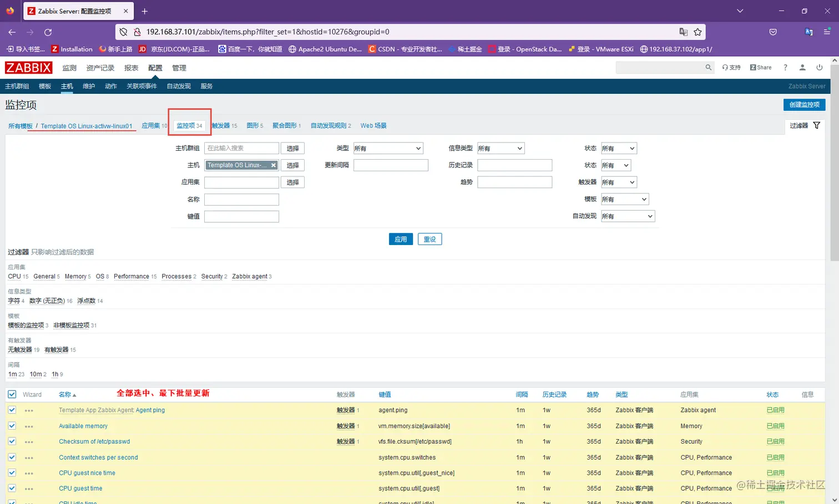This screenshot has height=504, width=839.
Task: Open the Pocket save icon
Action: pos(773,32)
